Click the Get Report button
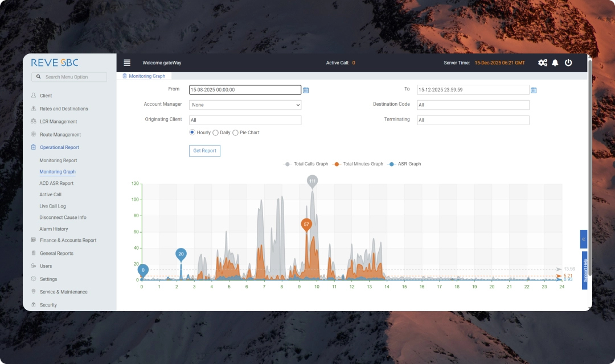This screenshot has height=364, width=615. (x=204, y=151)
